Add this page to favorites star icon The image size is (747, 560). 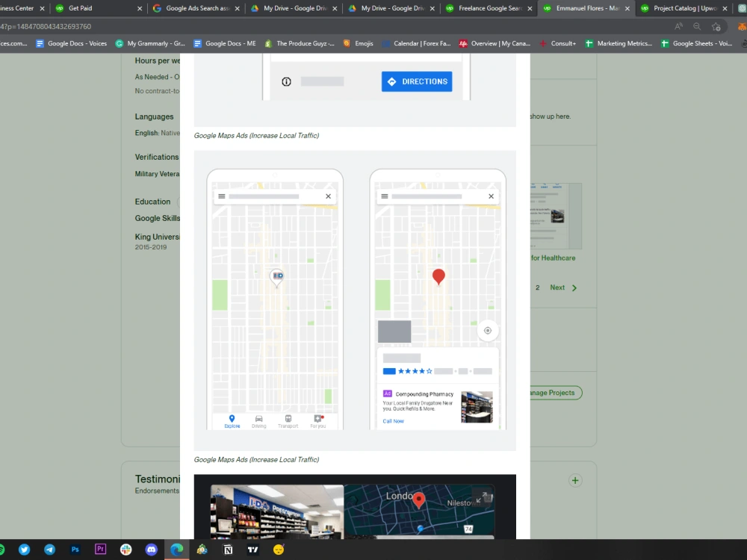[x=716, y=27]
